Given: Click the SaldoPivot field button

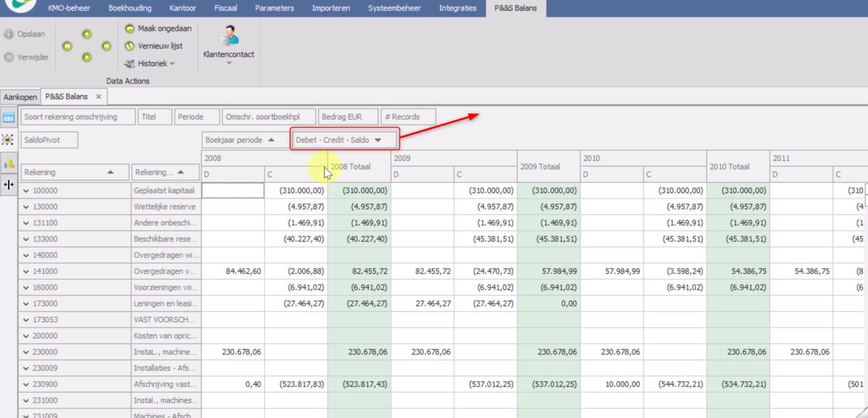Looking at the screenshot, I should click(49, 140).
